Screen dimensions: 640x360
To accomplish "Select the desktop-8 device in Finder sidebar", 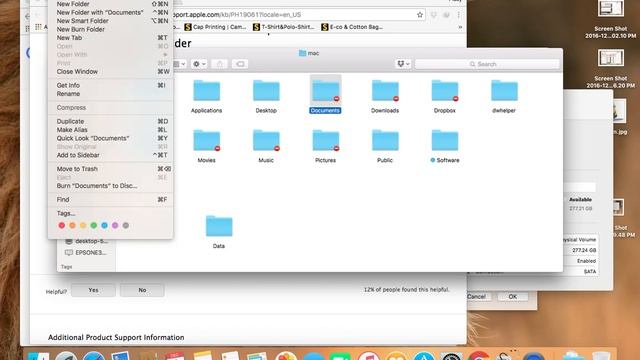I will coord(86,241).
